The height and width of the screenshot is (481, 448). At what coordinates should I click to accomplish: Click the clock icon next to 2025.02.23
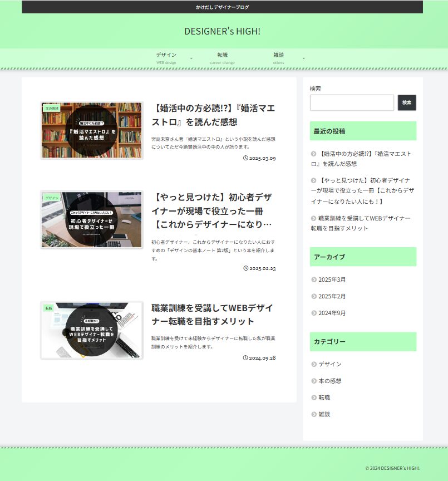pyautogui.click(x=246, y=268)
